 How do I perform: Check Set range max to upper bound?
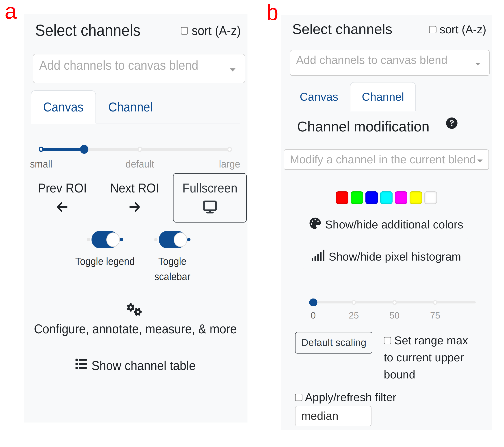387,341
